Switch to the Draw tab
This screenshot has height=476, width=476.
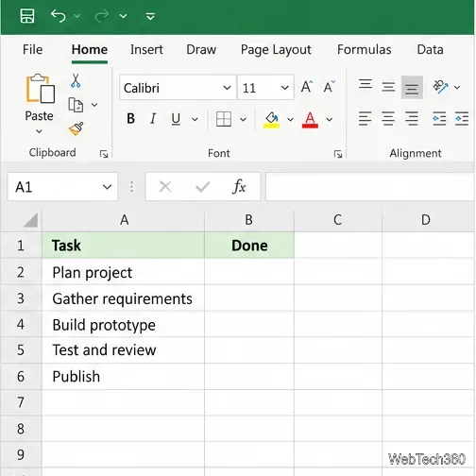point(201,50)
